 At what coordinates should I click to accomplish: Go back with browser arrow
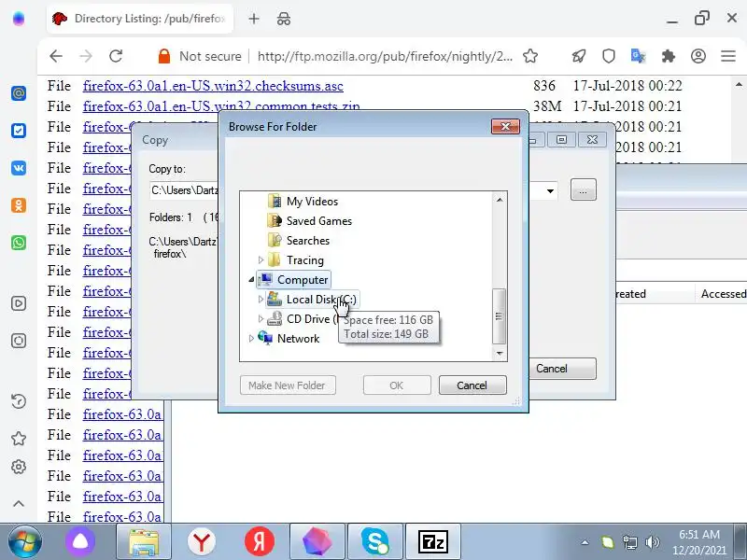pos(56,56)
